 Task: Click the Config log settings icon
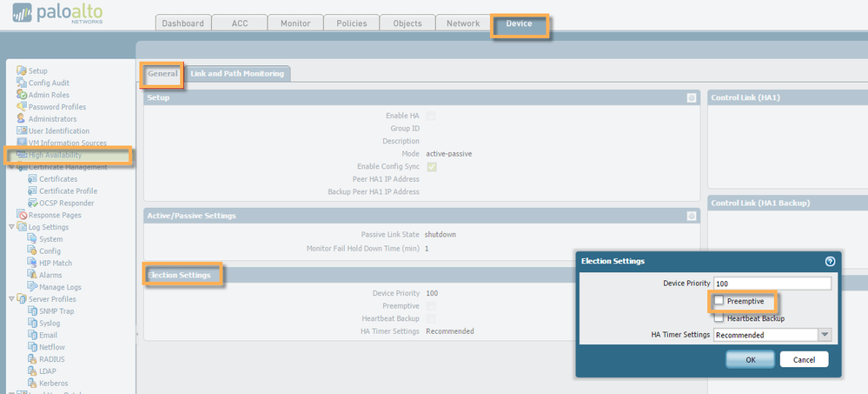(x=32, y=251)
